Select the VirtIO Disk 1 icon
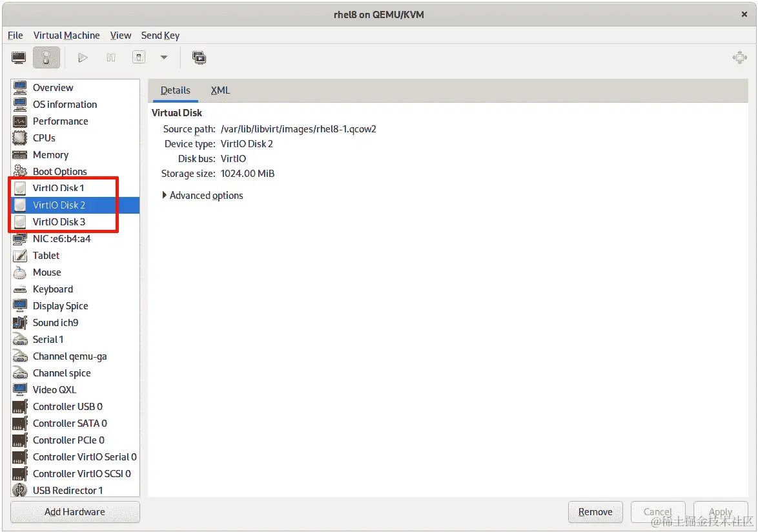 pos(20,188)
